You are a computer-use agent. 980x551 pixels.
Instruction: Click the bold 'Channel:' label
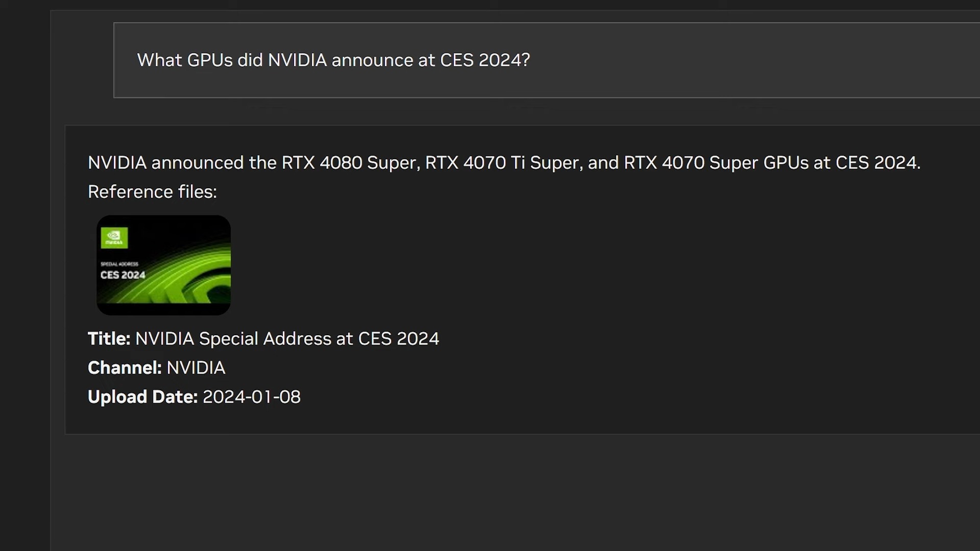coord(125,368)
